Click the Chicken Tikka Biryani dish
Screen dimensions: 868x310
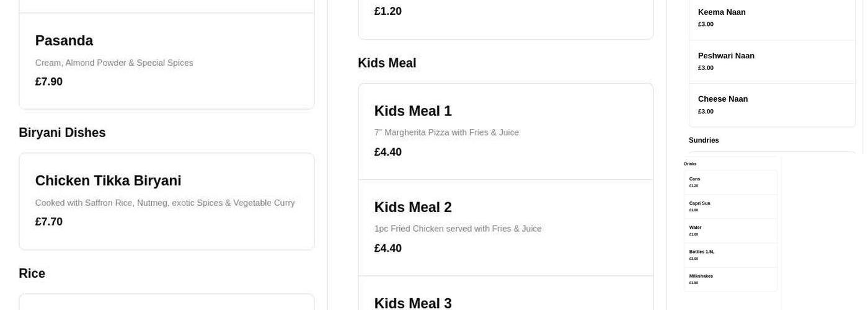(x=166, y=200)
